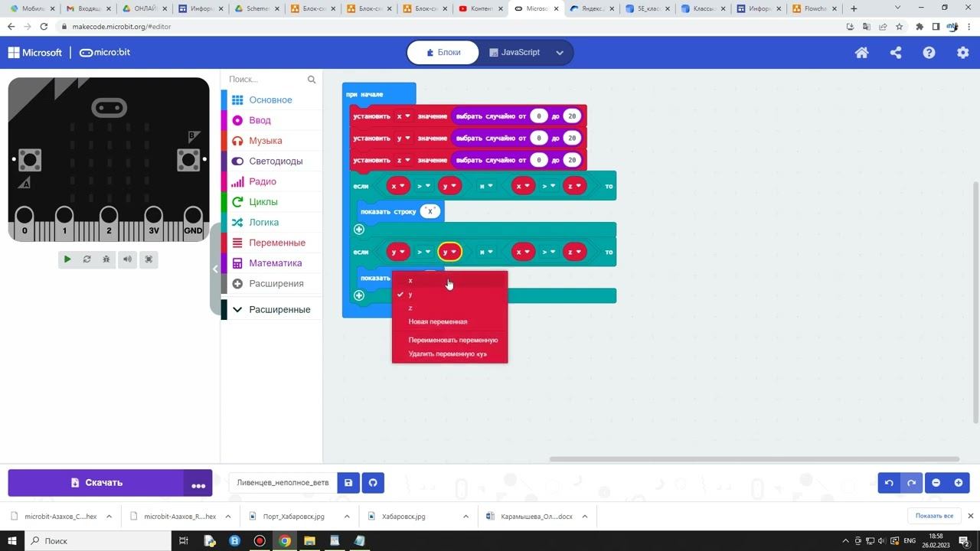Open the и operator dropdown in first если

[x=486, y=186]
